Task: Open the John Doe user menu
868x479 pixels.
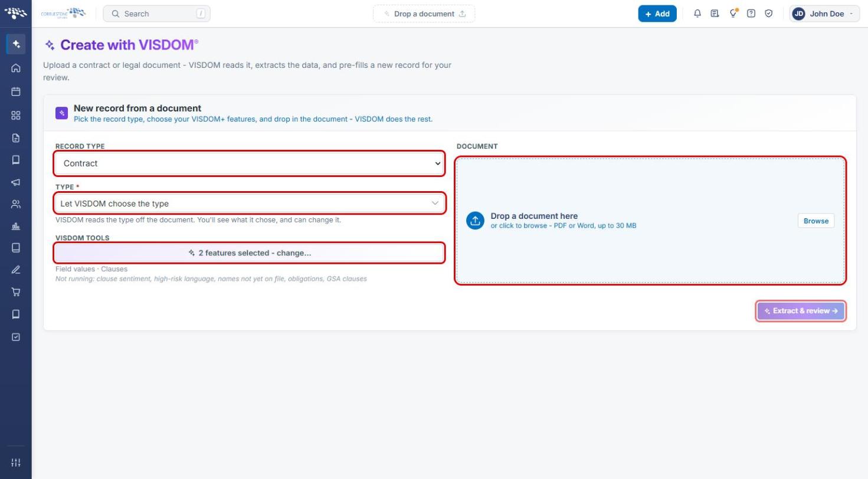Action: click(x=824, y=14)
